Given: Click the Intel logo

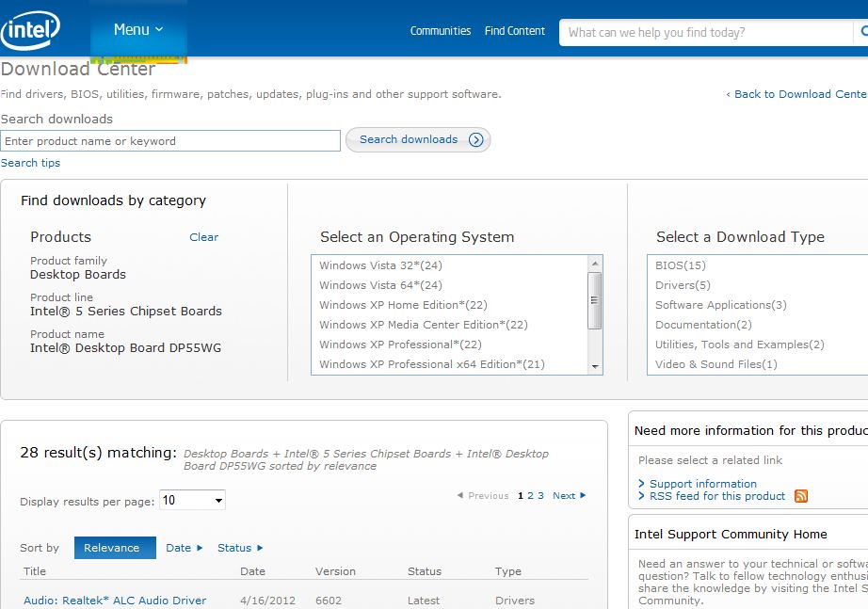Looking at the screenshot, I should click(x=30, y=30).
